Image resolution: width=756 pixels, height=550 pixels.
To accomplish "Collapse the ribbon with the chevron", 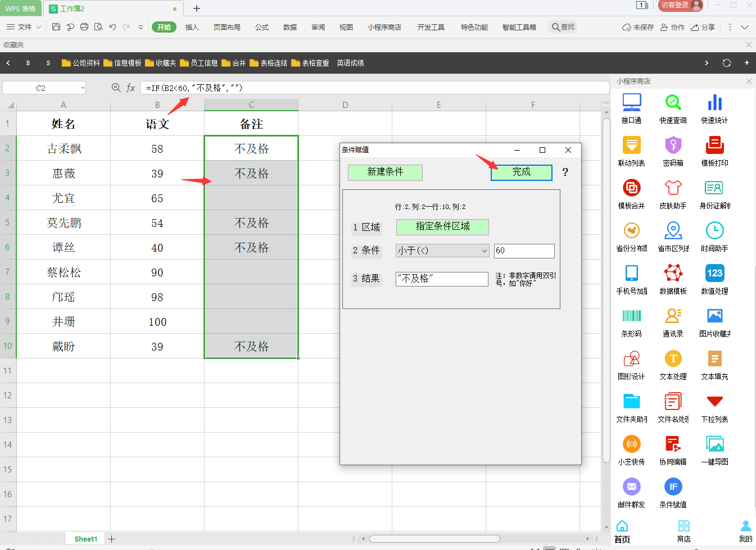I will coord(745,27).
